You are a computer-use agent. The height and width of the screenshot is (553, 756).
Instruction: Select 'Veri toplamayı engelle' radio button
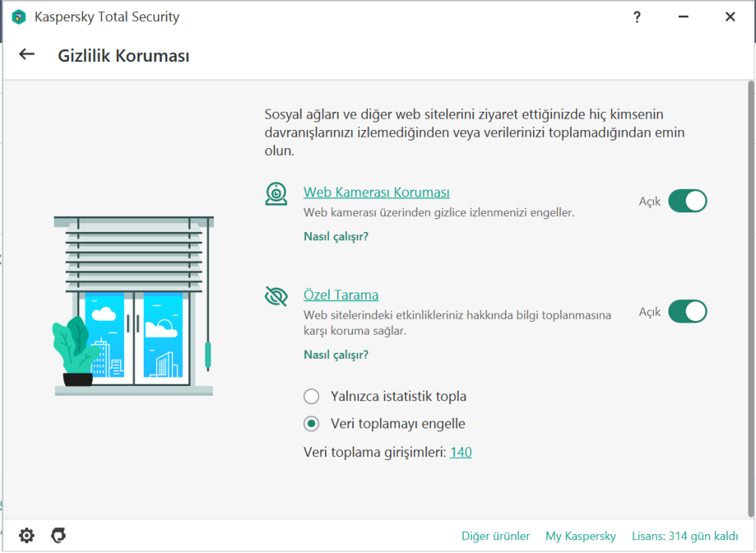click(x=311, y=423)
